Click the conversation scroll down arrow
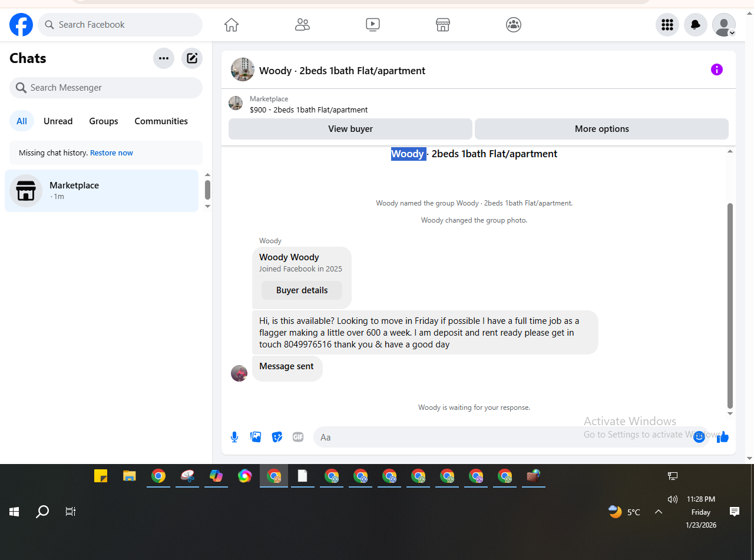 [x=730, y=413]
